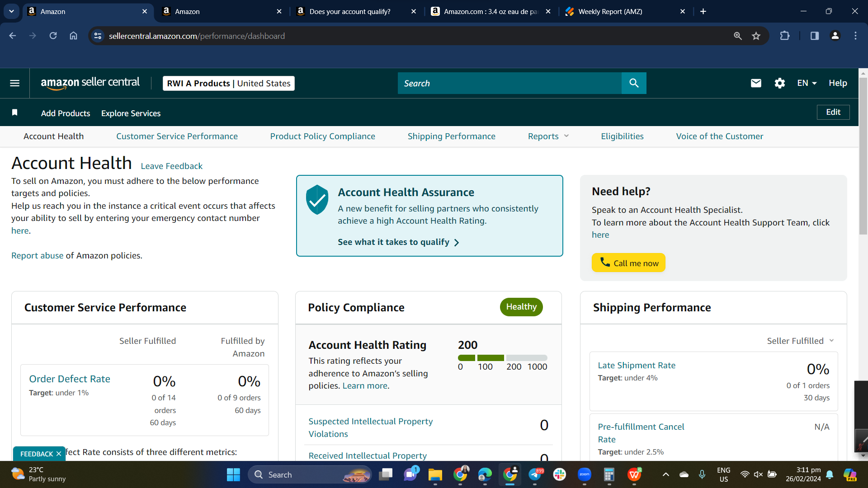Open Chrome's three-dot menu
The width and height of the screenshot is (868, 488).
click(x=855, y=36)
